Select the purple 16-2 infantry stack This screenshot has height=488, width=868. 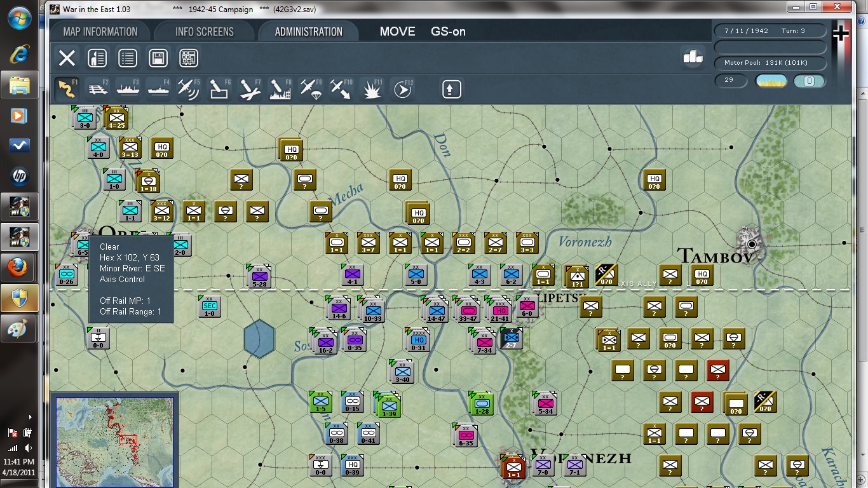pyautogui.click(x=323, y=341)
